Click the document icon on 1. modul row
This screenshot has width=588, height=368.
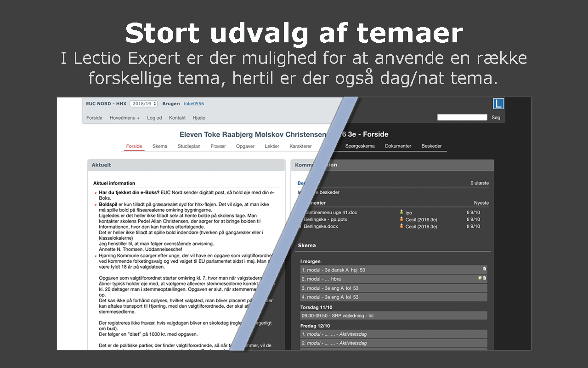pyautogui.click(x=484, y=269)
